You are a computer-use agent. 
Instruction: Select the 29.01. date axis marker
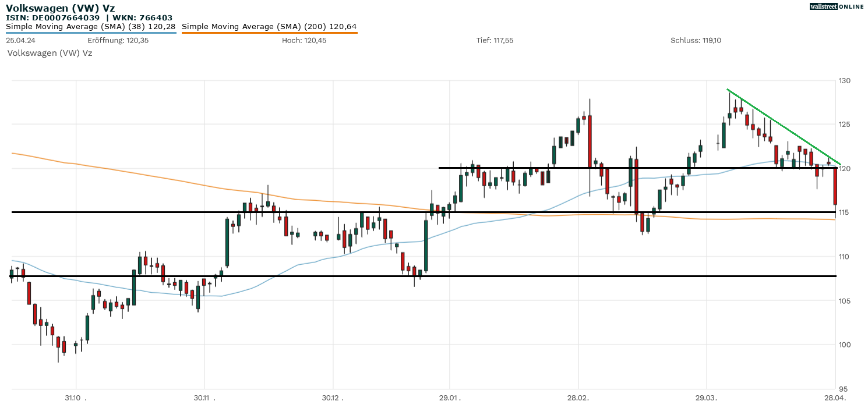pos(450,398)
